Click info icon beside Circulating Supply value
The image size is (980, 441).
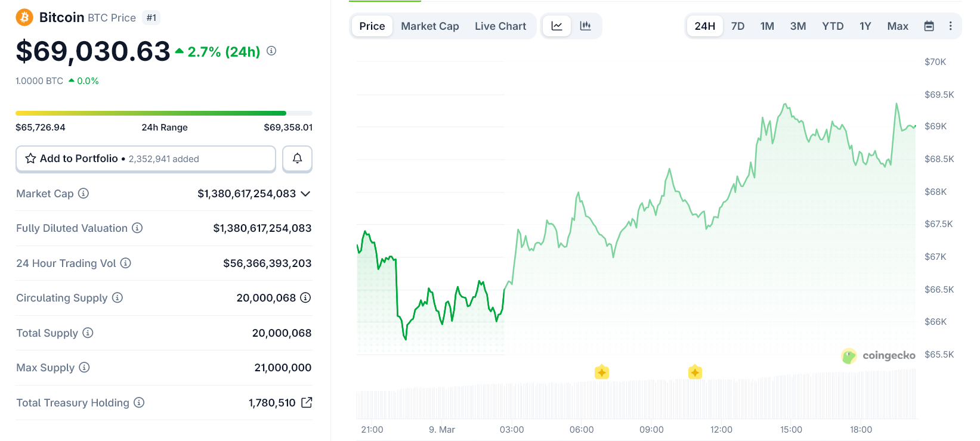[305, 297]
